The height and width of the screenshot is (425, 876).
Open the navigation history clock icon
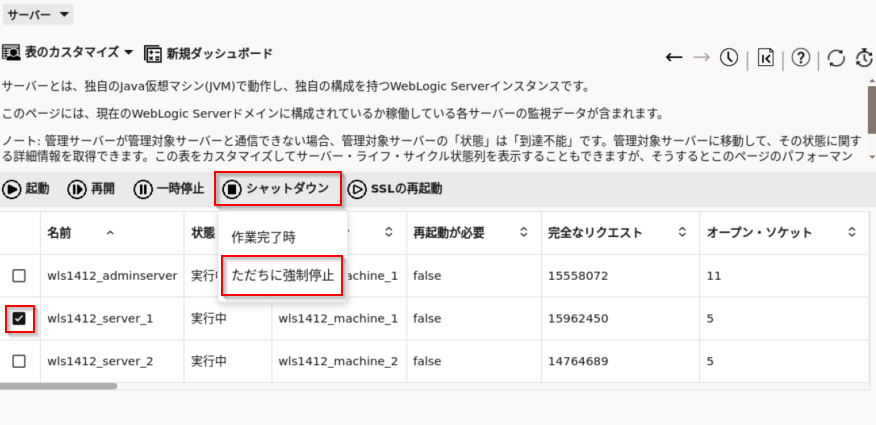pyautogui.click(x=729, y=58)
